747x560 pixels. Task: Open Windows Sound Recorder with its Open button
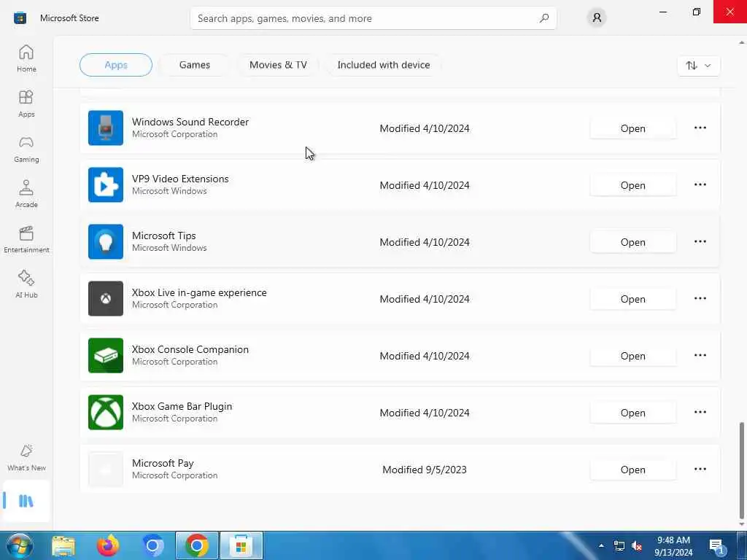632,128
